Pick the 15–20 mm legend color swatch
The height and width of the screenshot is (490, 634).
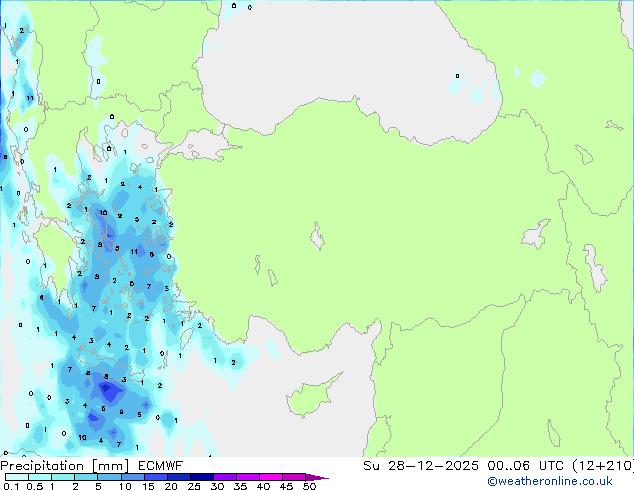point(156,477)
